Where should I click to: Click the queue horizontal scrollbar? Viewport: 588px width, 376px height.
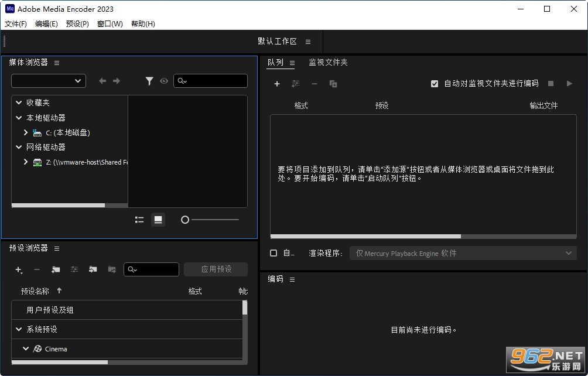(365, 237)
